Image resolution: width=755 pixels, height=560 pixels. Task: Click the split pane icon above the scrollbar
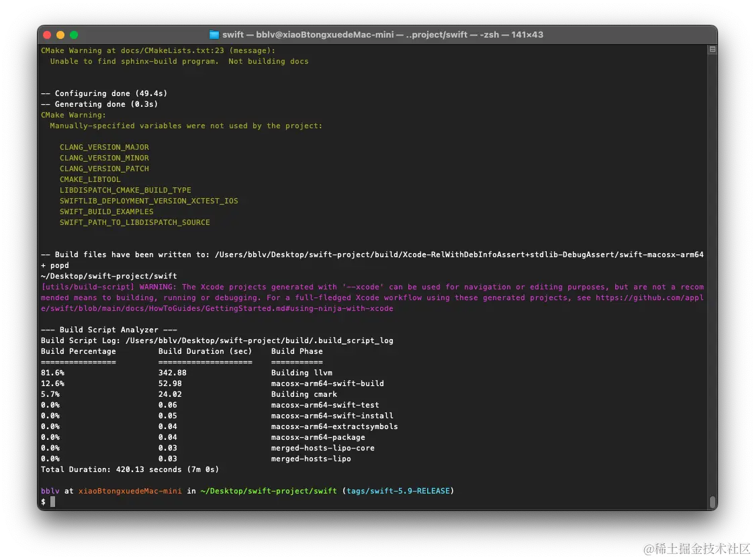coord(713,49)
